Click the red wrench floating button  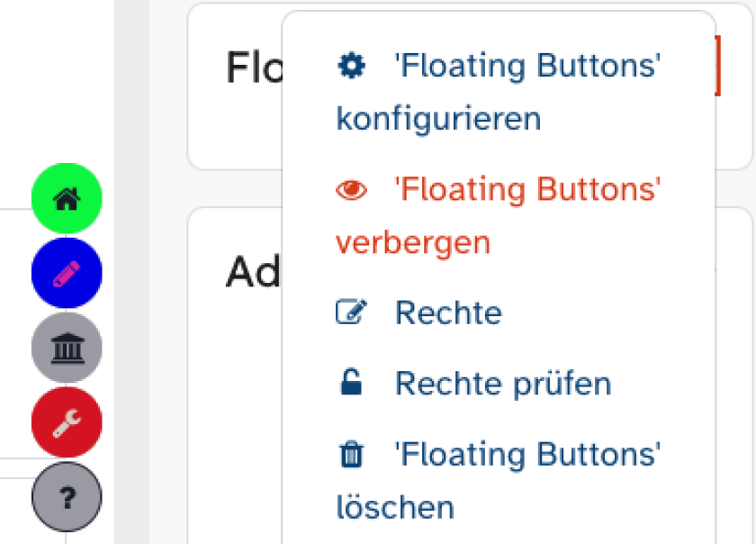click(67, 422)
